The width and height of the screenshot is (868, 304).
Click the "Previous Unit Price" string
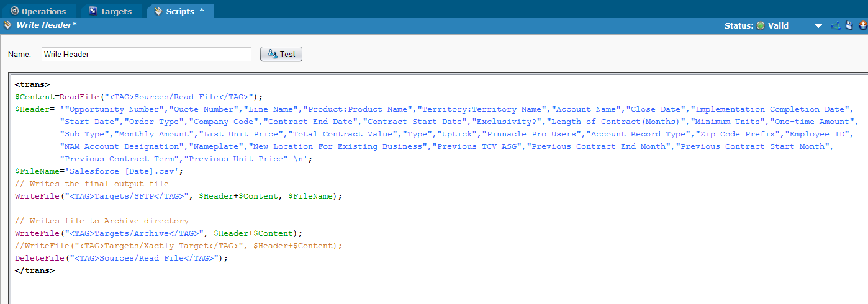pyautogui.click(x=239, y=159)
